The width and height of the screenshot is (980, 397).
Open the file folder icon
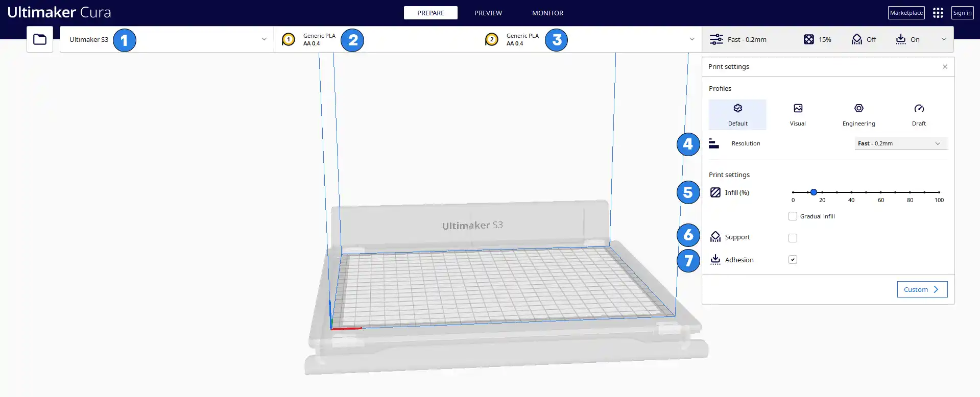pos(40,39)
